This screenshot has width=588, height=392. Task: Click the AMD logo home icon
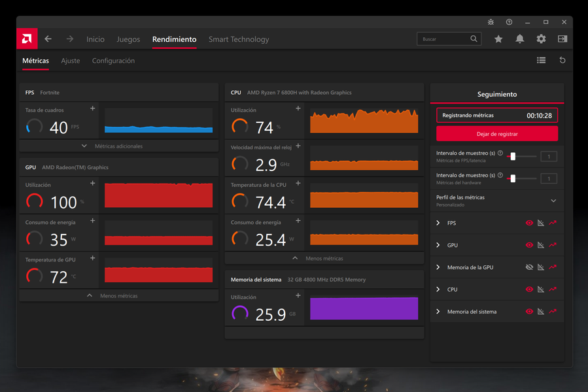click(27, 39)
